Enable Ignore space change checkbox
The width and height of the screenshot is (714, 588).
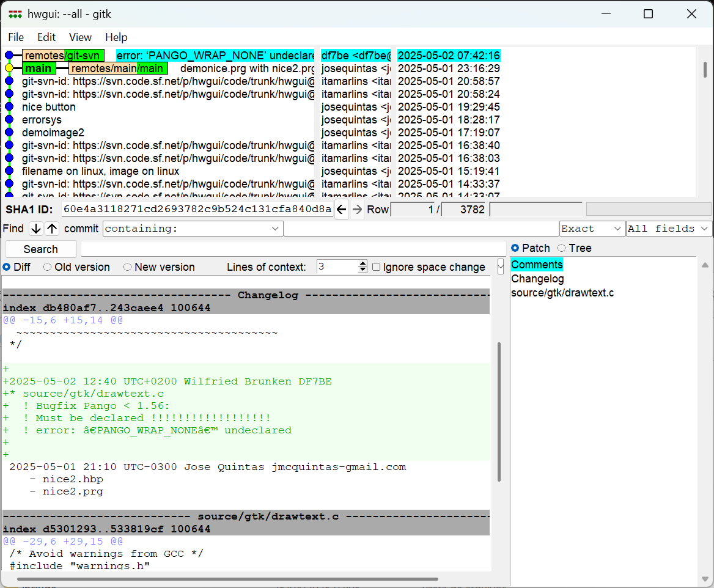377,267
